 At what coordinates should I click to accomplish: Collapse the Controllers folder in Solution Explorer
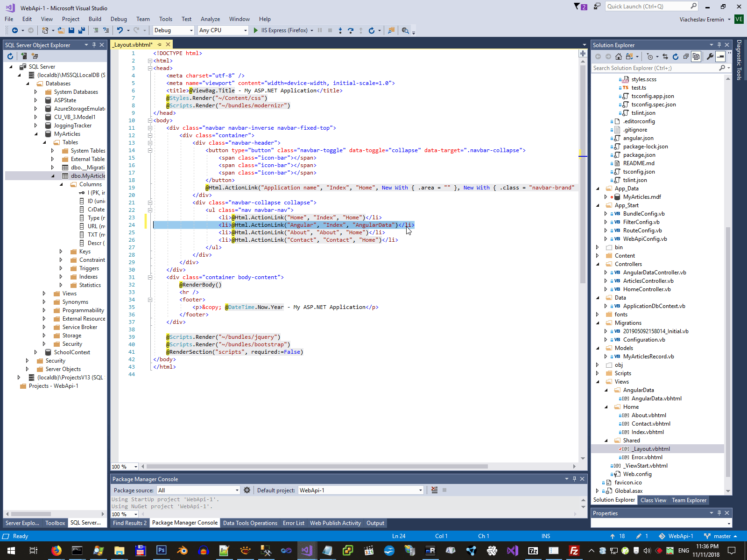tap(598, 264)
